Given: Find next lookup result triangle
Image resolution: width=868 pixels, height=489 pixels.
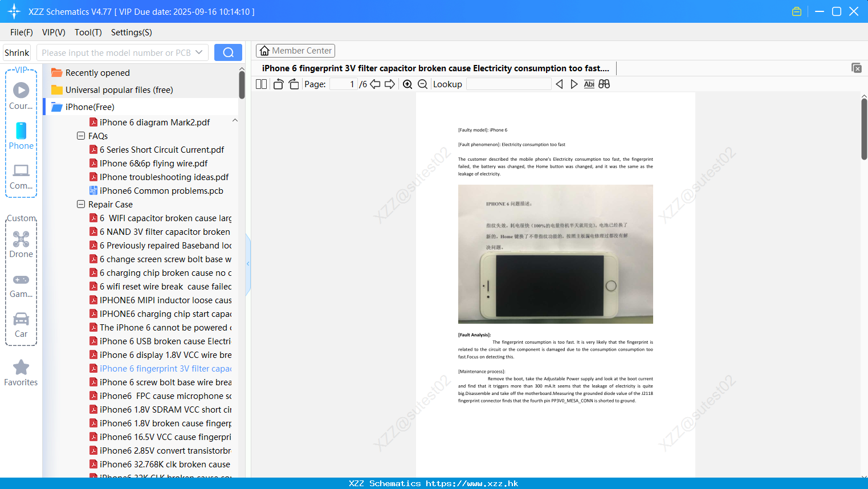Looking at the screenshot, I should 574,84.
